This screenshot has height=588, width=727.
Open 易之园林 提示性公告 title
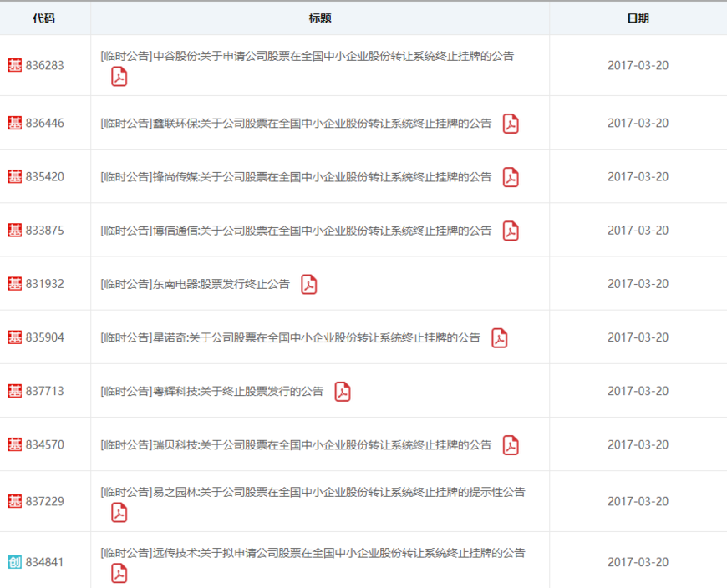[313, 492]
